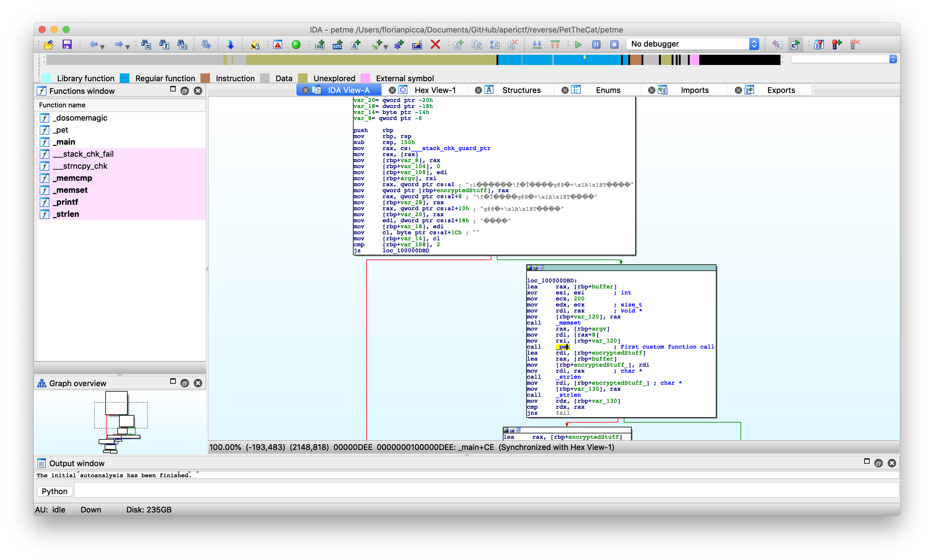Create array with the asterisk plus icon

coord(399,45)
